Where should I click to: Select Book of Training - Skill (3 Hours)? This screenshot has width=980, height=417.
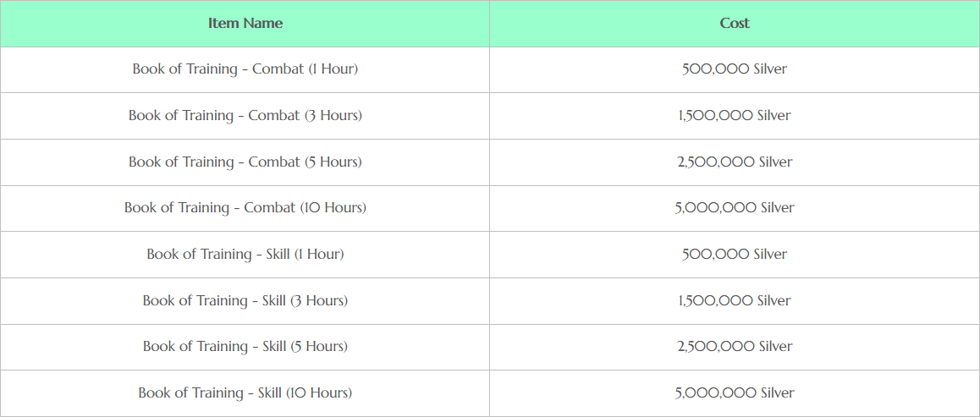245,300
